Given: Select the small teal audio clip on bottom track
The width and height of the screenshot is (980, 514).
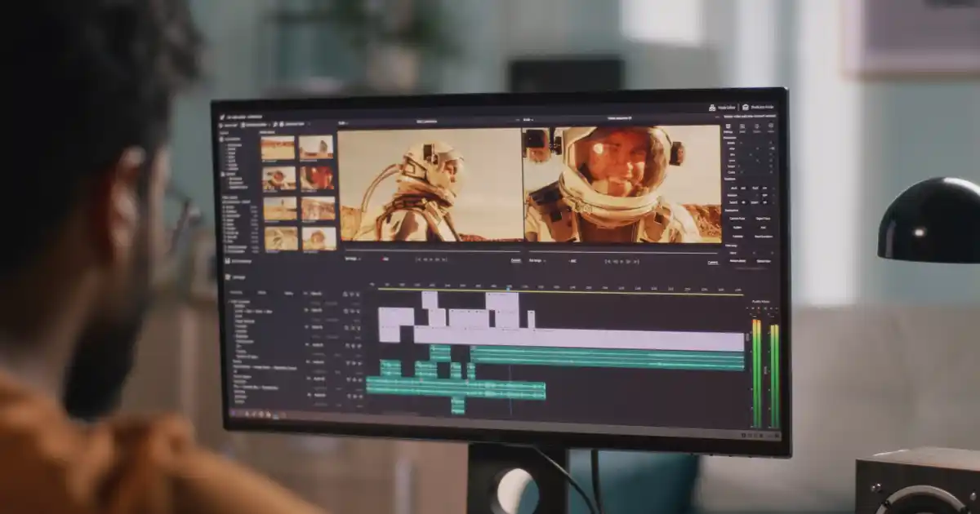Looking at the screenshot, I should (x=458, y=405).
